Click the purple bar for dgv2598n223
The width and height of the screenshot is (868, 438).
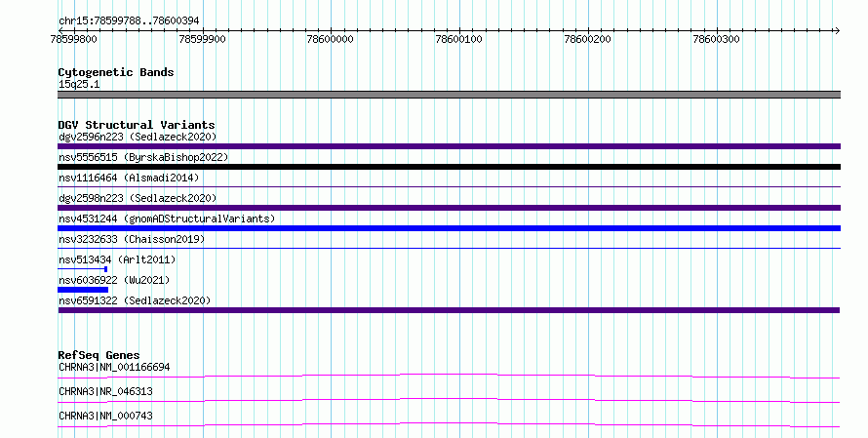click(449, 208)
